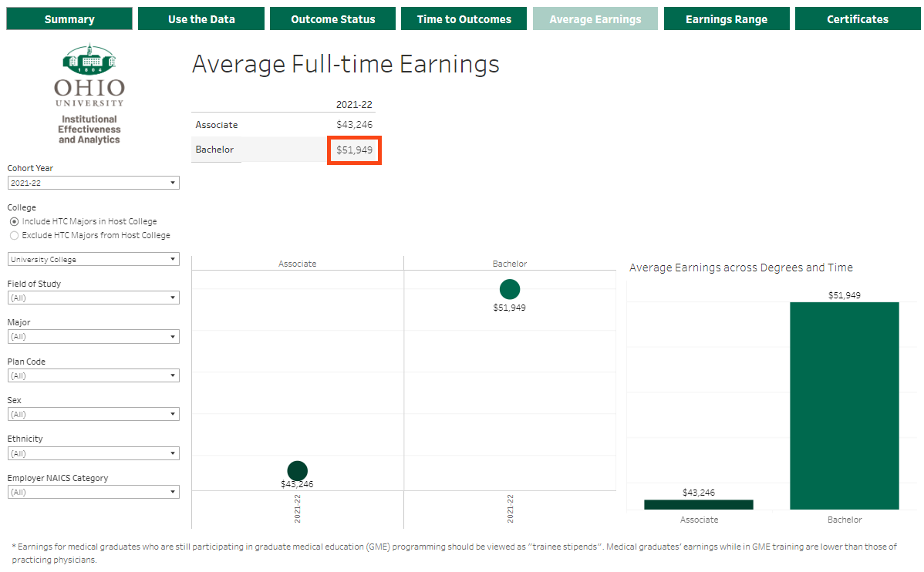Select the Bachelor bar in the bar chart
The width and height of the screenshot is (924, 572).
[845, 406]
